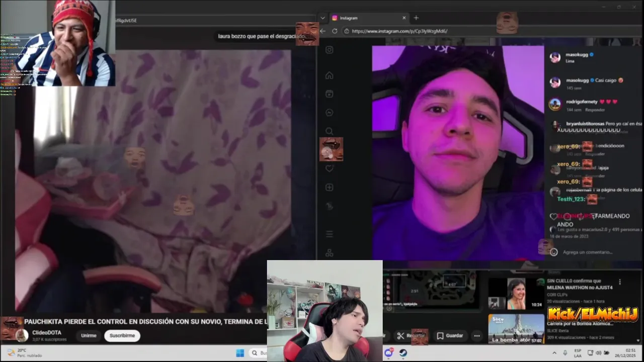This screenshot has width=644, height=362.
Task: Open the 10:24 recommended video thumbnail
Action: 515,294
